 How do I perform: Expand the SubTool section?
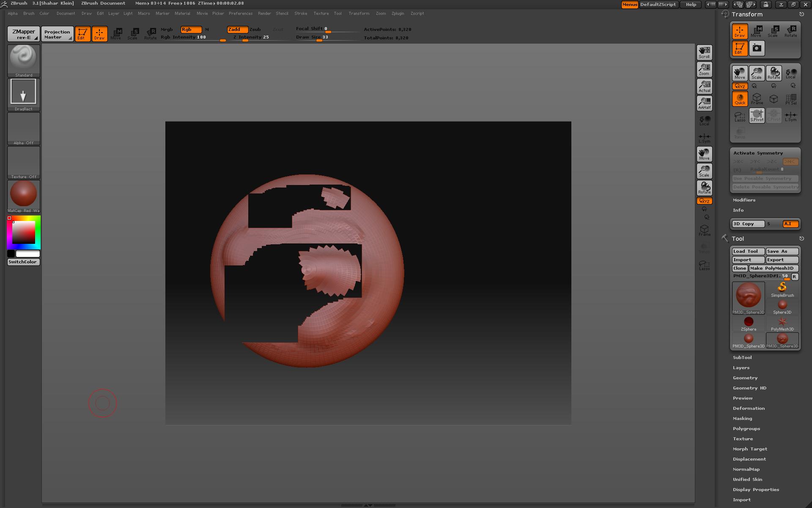point(743,357)
